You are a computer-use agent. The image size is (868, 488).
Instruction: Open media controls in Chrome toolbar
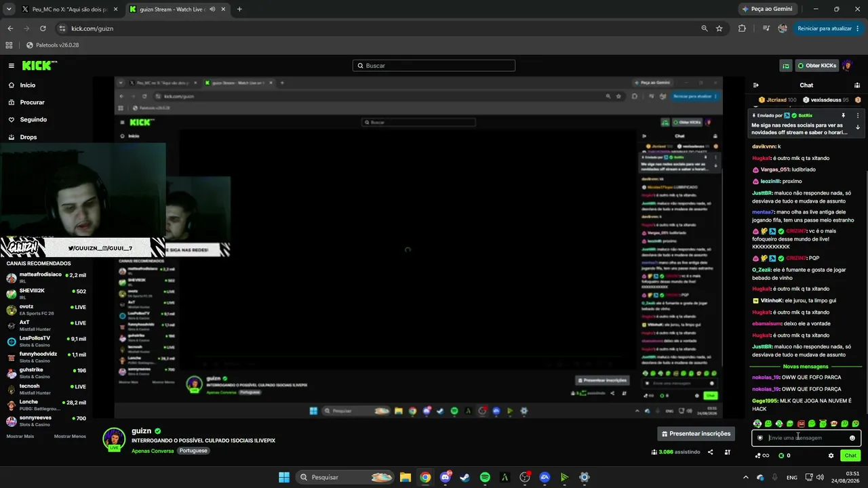(766, 28)
